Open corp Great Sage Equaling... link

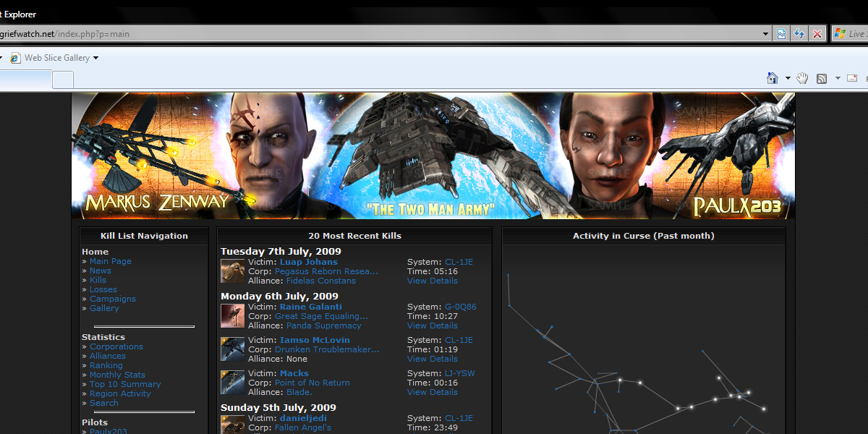pyautogui.click(x=321, y=316)
